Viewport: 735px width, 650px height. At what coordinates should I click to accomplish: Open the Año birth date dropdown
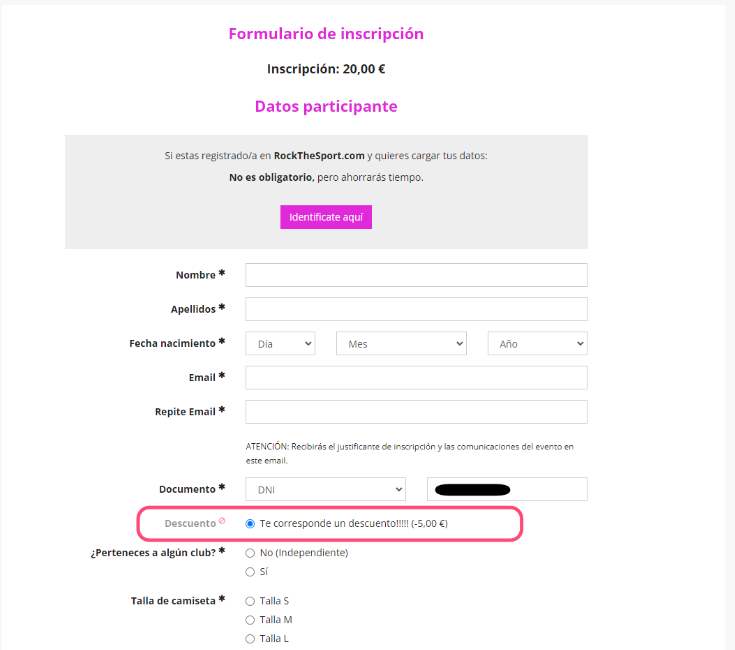coord(537,344)
